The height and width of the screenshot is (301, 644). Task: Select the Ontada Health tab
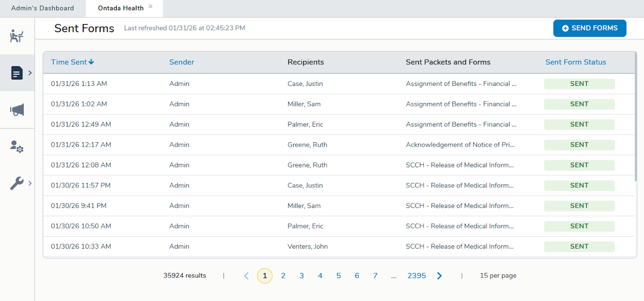[x=120, y=8]
